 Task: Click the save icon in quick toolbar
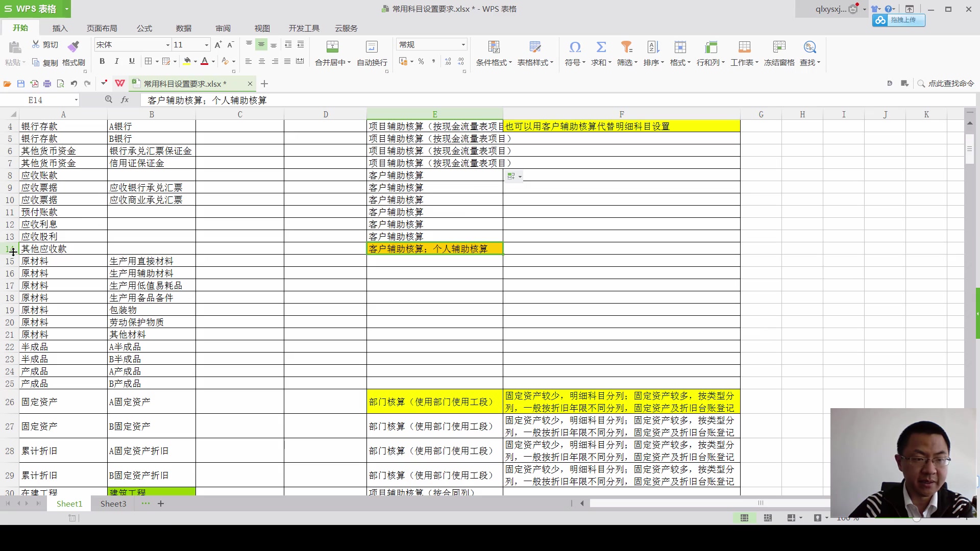tap(21, 84)
